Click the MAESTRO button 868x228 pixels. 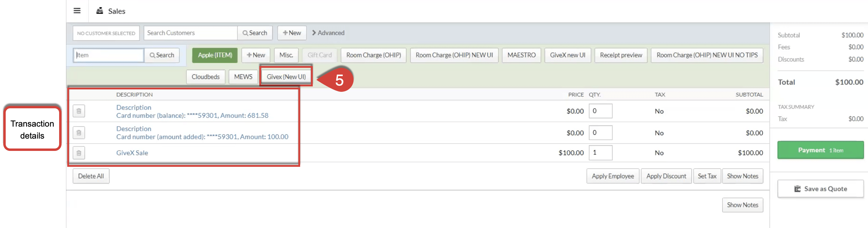pos(522,55)
